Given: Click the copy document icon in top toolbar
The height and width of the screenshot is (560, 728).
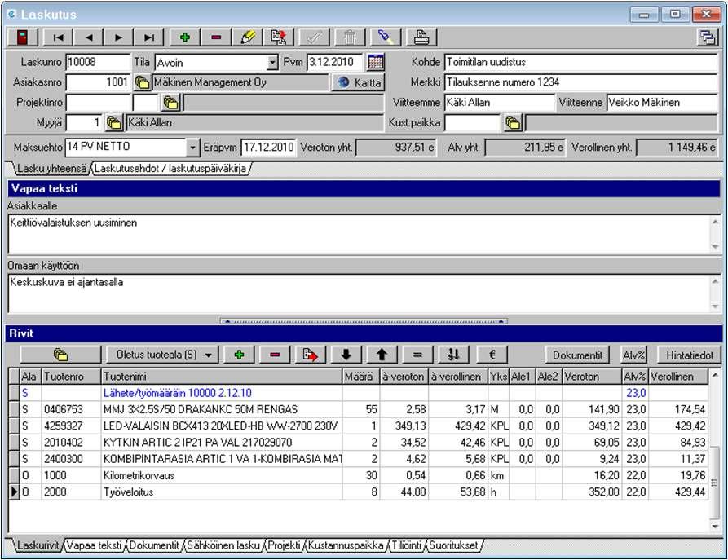Looking at the screenshot, I should (x=279, y=37).
